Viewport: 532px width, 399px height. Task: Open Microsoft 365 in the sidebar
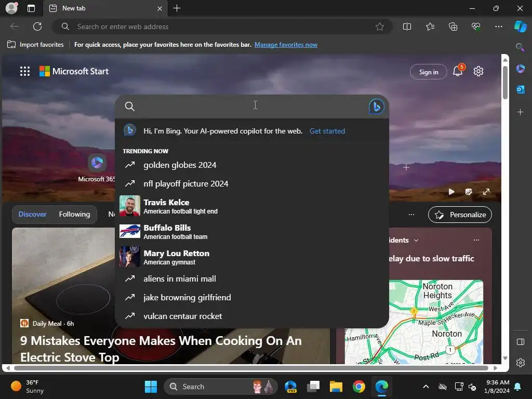tap(520, 69)
